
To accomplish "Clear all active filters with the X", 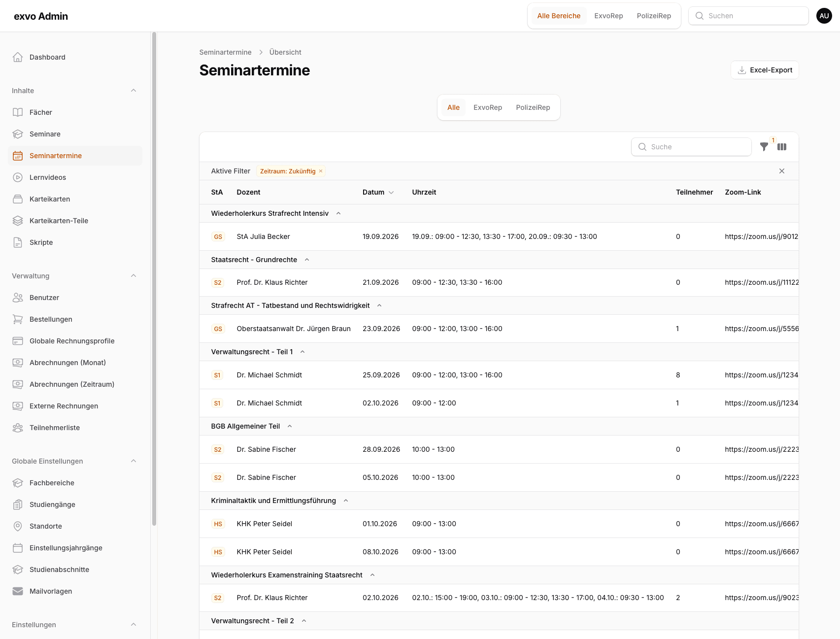I will tap(782, 171).
